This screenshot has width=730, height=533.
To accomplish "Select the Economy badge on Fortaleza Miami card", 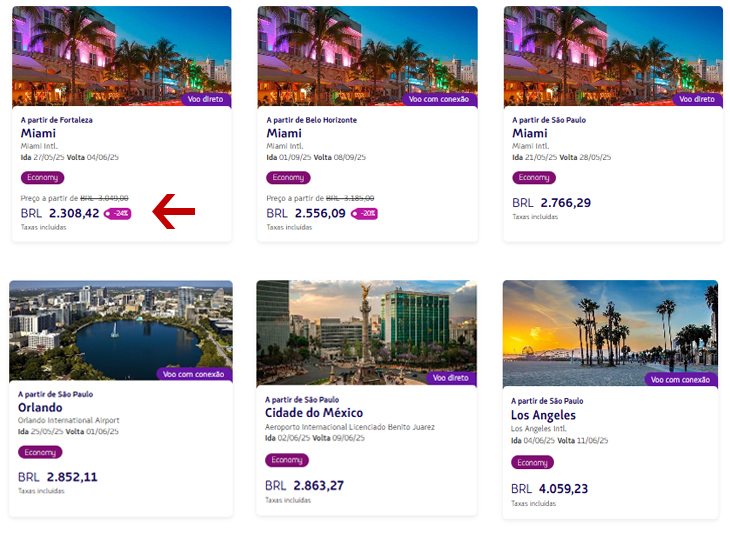I will point(42,177).
